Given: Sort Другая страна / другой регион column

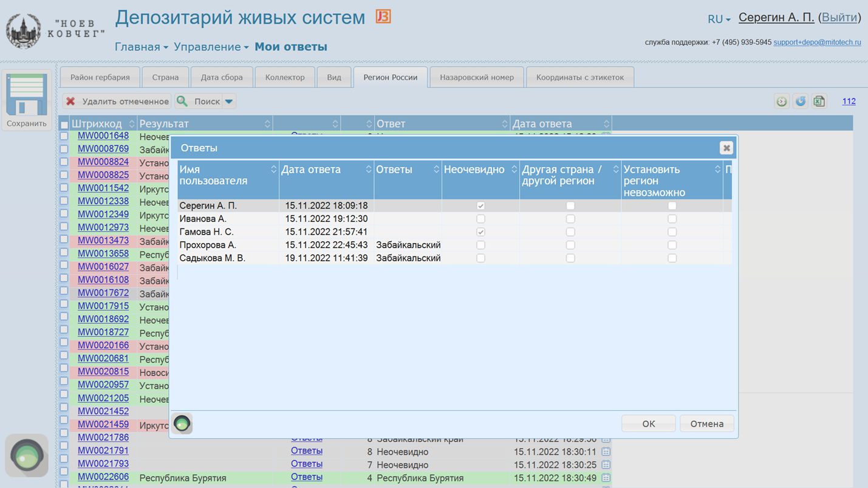Looking at the screenshot, I should click(x=616, y=170).
